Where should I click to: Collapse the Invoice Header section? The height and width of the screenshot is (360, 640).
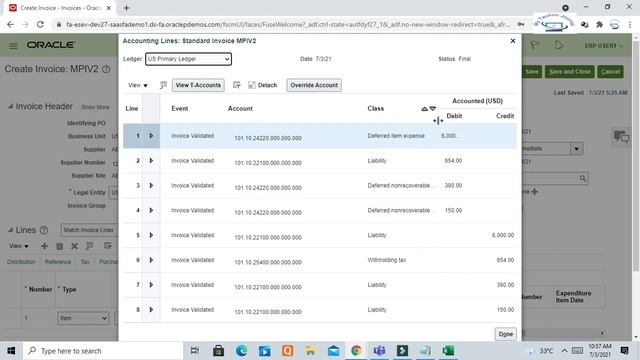[x=10, y=107]
